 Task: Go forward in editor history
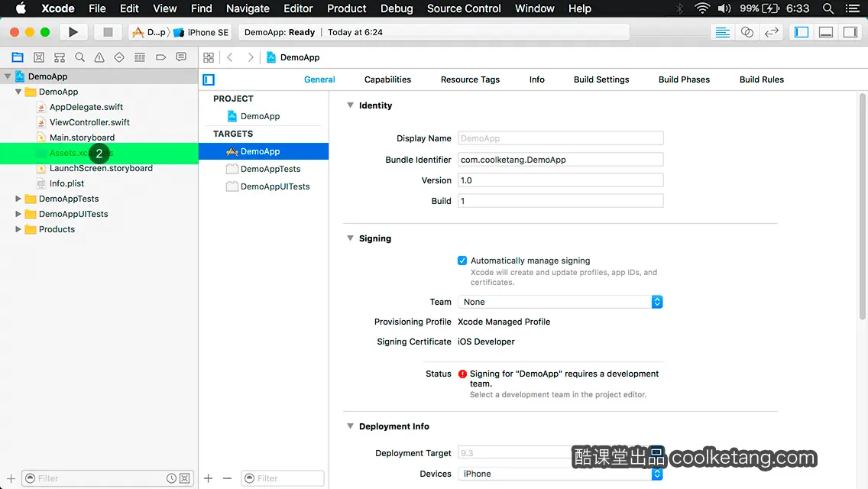coord(250,57)
